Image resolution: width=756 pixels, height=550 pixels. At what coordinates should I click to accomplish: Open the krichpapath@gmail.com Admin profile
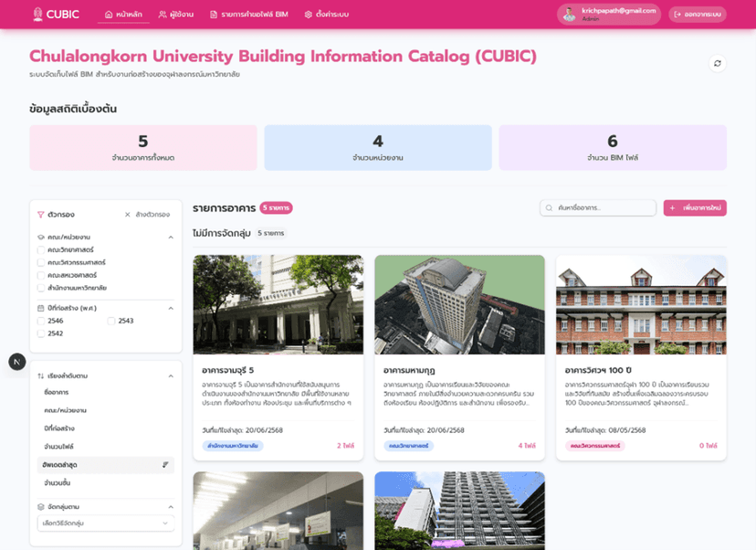coord(609,15)
